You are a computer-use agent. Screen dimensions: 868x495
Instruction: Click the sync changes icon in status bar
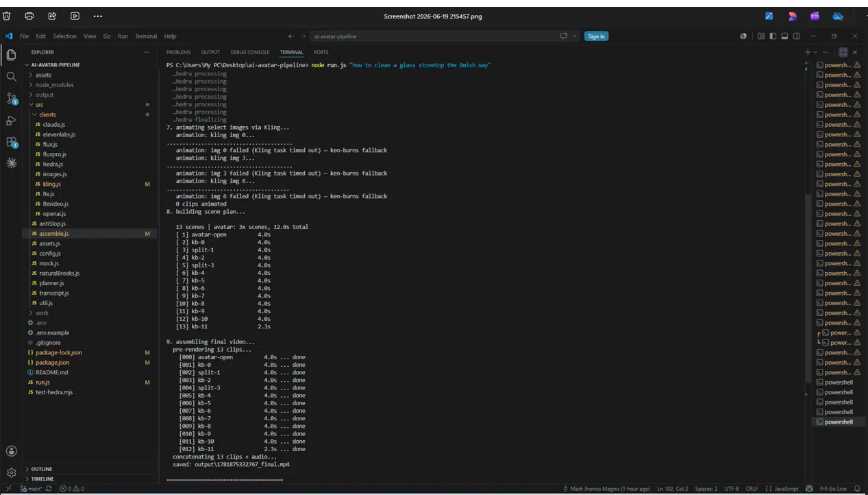click(x=49, y=489)
